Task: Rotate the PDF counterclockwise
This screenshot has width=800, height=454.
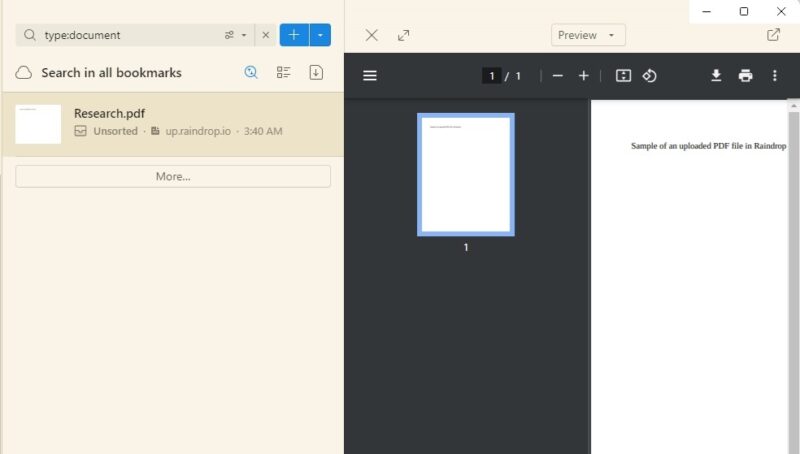Action: 649,76
